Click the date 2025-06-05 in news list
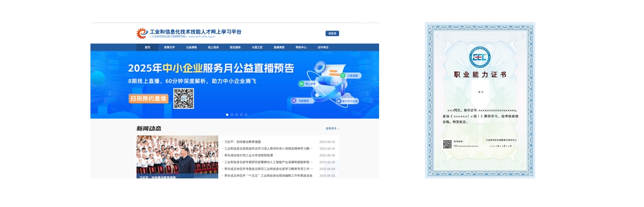Image resolution: width=644 pixels, height=207 pixels. tap(327, 162)
